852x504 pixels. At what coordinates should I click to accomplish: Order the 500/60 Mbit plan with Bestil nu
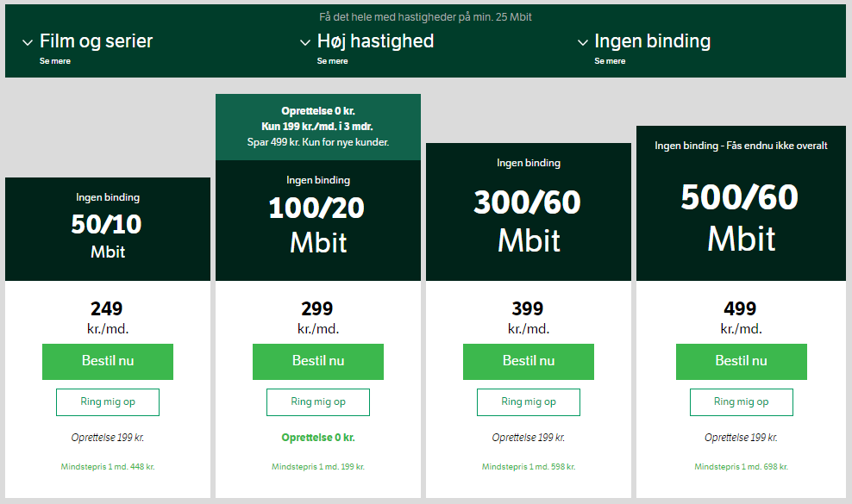click(x=742, y=361)
